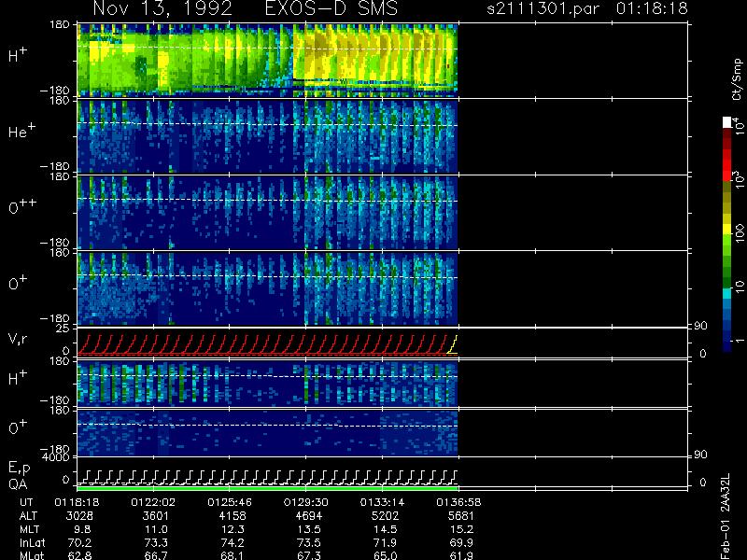Click the green QA status bar
The height and width of the screenshot is (560, 747).
(267, 488)
